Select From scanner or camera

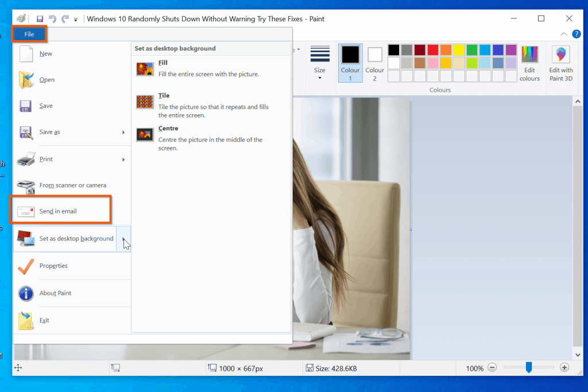click(x=72, y=185)
